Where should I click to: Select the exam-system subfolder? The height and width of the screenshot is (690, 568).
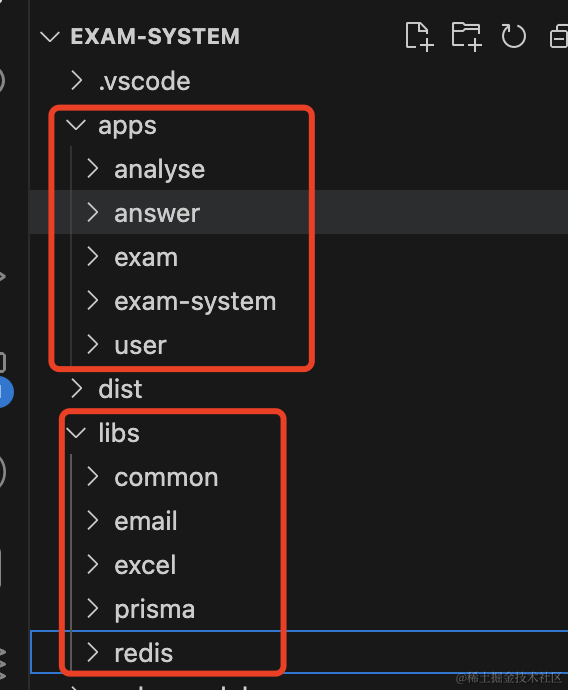(195, 301)
